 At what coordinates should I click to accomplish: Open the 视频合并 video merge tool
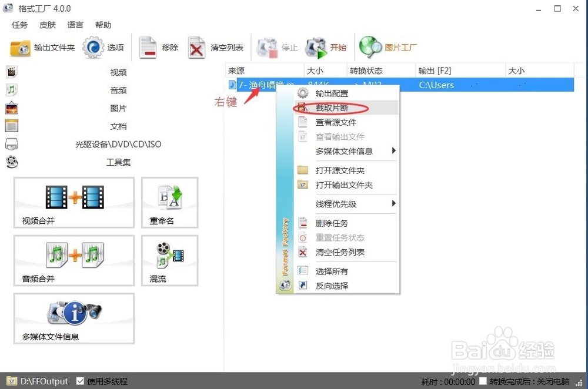(x=73, y=202)
